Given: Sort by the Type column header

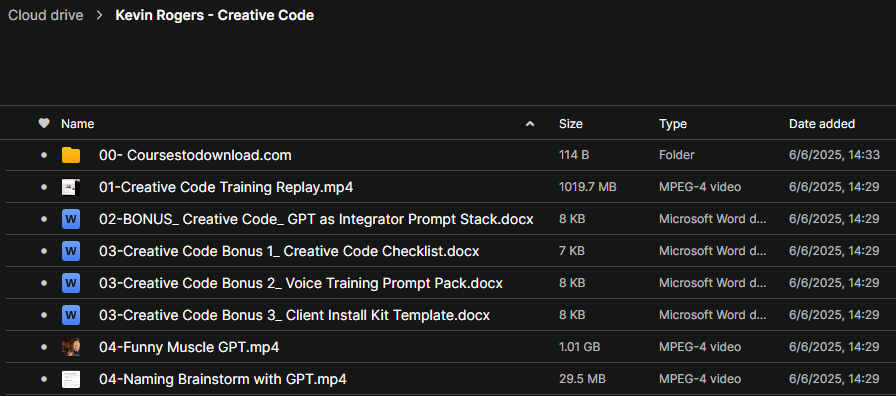Looking at the screenshot, I should (x=673, y=123).
